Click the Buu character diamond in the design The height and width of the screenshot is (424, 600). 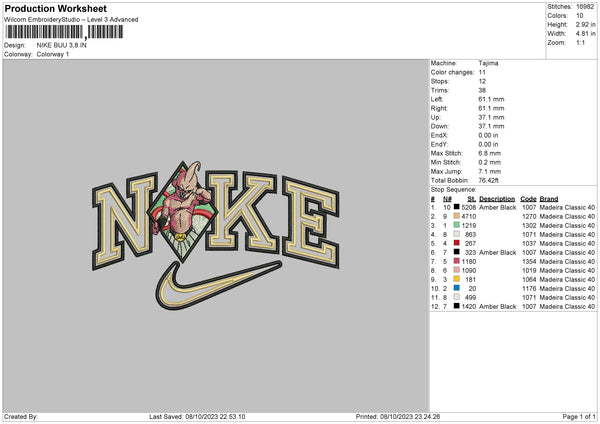click(183, 212)
